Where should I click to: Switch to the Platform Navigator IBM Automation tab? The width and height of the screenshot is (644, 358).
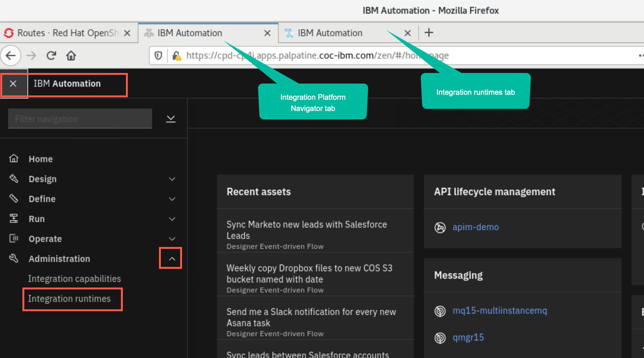tap(208, 33)
